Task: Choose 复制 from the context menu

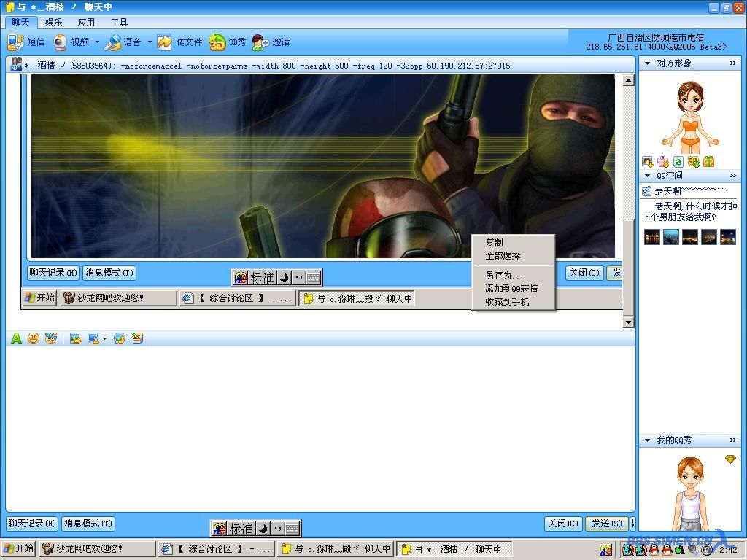Action: pyautogui.click(x=513, y=242)
